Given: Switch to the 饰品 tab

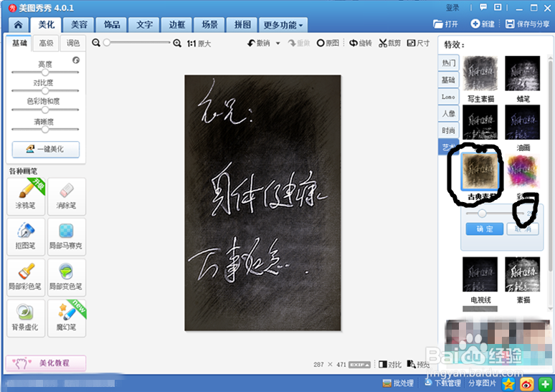Looking at the screenshot, I should click(112, 25).
